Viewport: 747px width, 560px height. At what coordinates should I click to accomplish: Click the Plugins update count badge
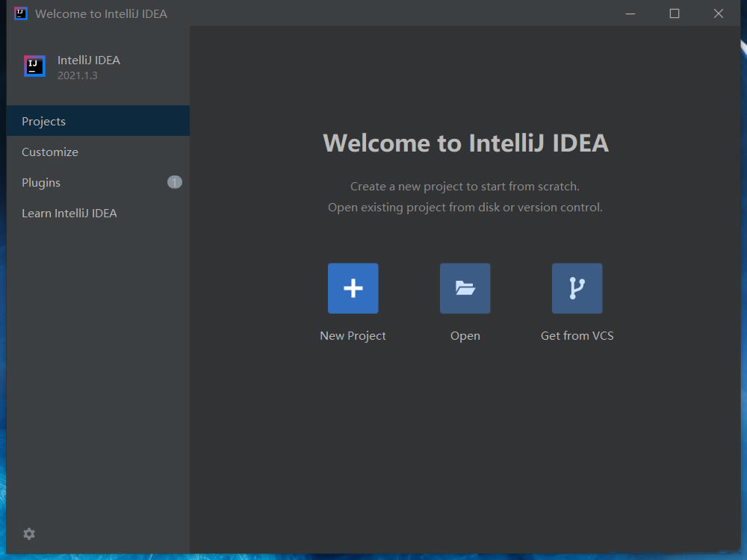[174, 182]
